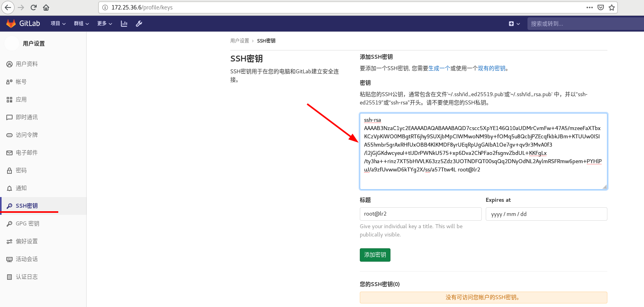644x307 pixels.
Task: Expand the 更多 menu
Action: point(105,24)
